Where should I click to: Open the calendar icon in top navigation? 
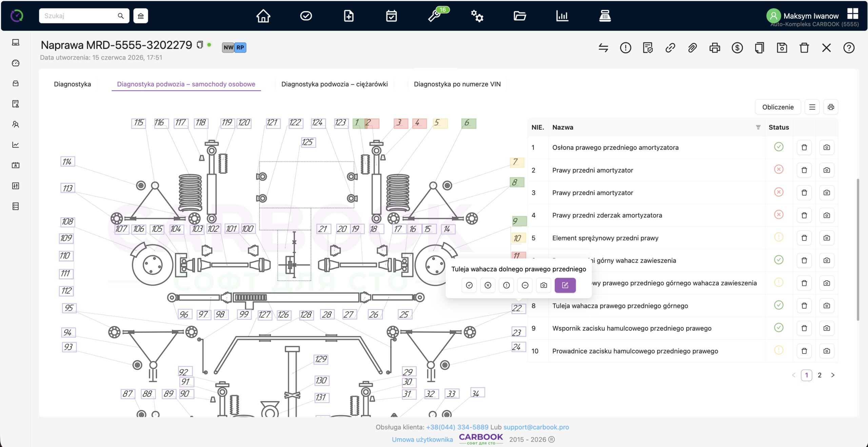(391, 16)
